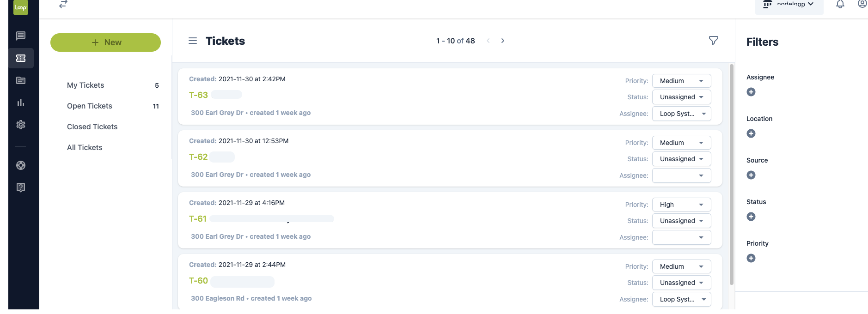Add a Priority filter with the plus icon
This screenshot has height=314, width=868.
pos(751,258)
